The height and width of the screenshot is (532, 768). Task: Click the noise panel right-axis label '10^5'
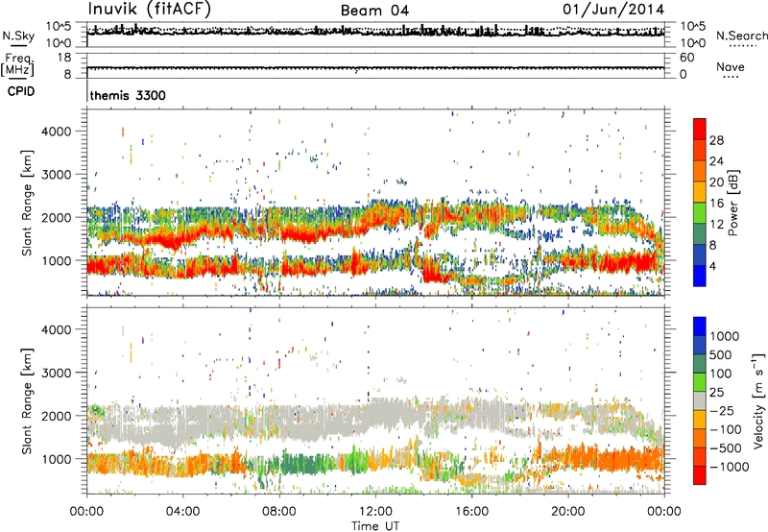click(x=693, y=26)
